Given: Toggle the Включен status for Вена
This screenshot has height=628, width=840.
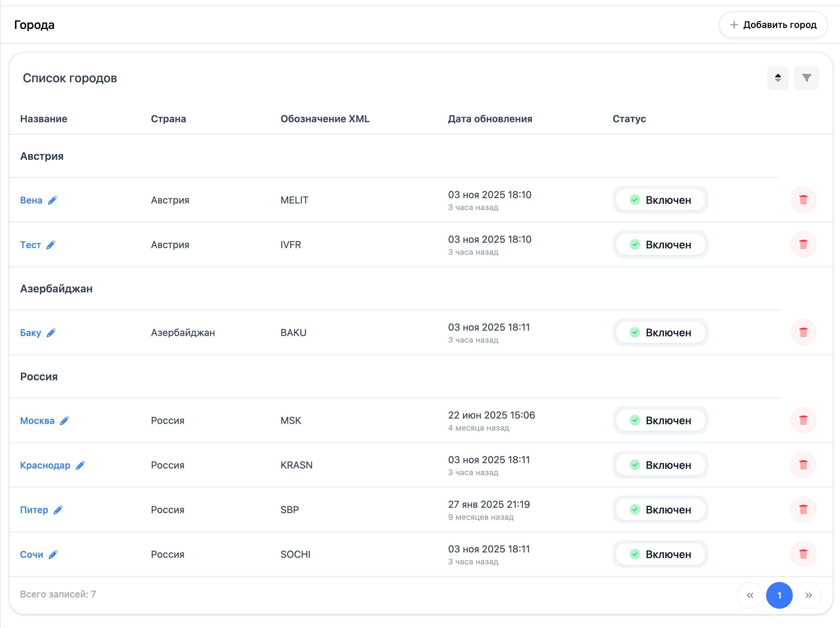Looking at the screenshot, I should pyautogui.click(x=660, y=200).
